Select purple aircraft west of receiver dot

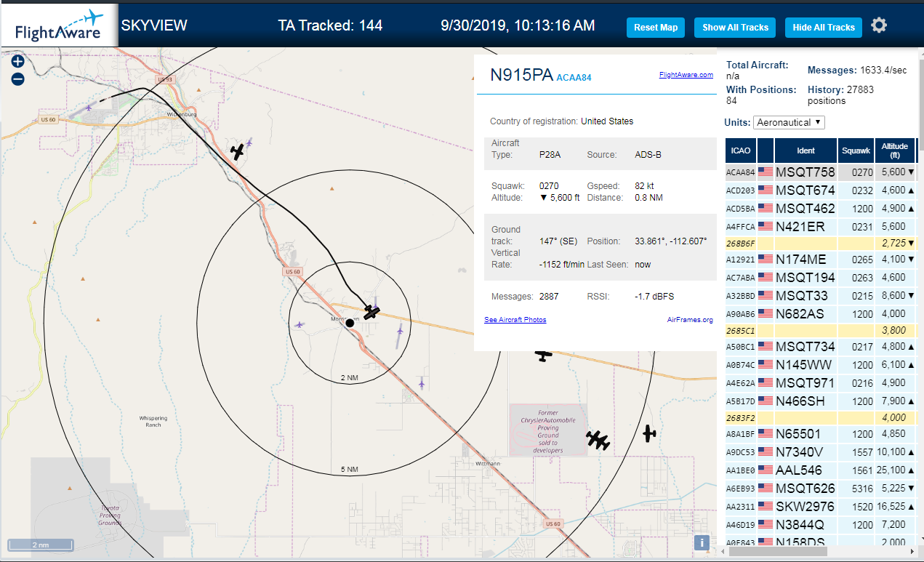click(x=300, y=325)
